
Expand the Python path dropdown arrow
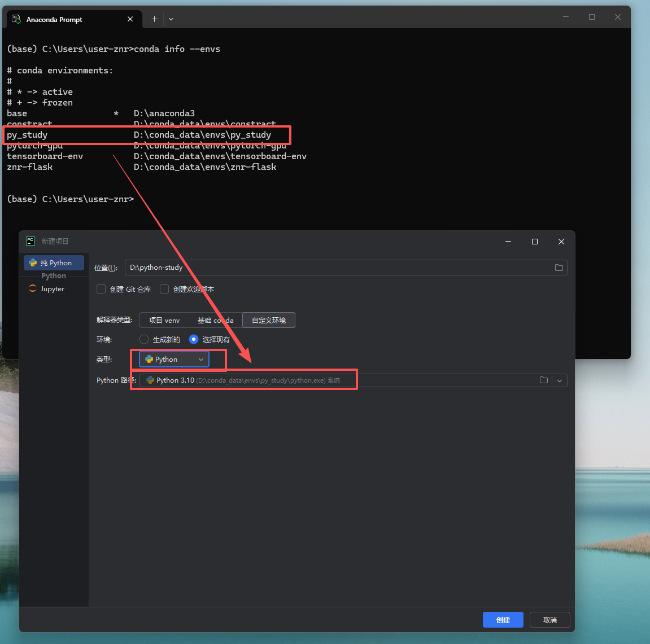tap(560, 380)
